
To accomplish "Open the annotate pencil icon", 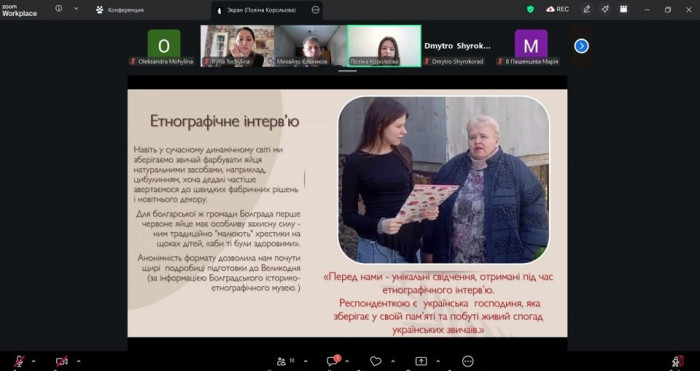I will (587, 9).
